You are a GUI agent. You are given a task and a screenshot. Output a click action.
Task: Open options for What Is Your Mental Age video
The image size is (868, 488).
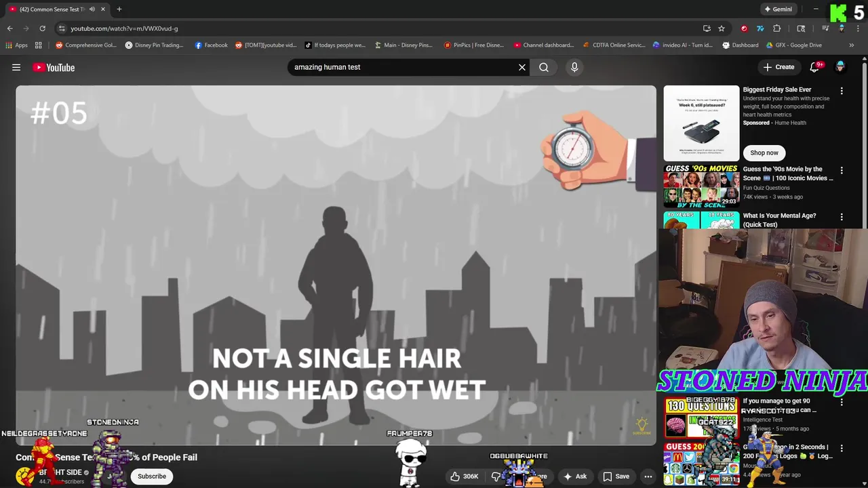[x=842, y=217]
